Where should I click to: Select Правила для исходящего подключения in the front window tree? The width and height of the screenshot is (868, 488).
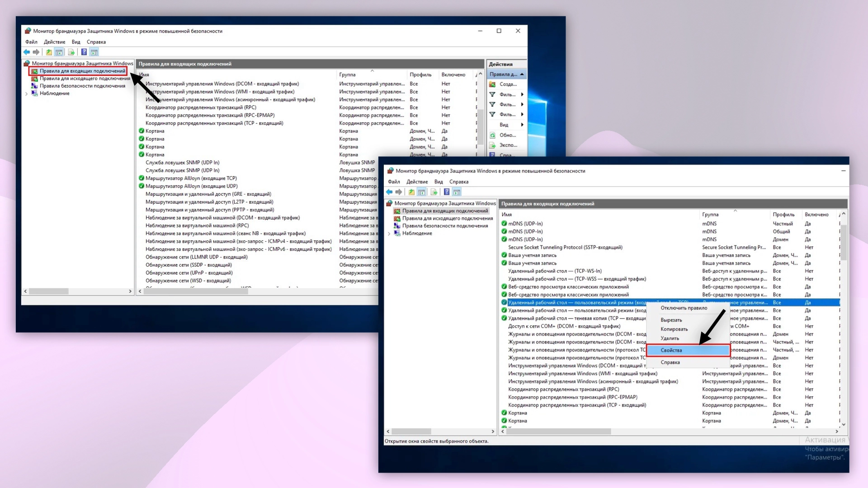pyautogui.click(x=447, y=218)
